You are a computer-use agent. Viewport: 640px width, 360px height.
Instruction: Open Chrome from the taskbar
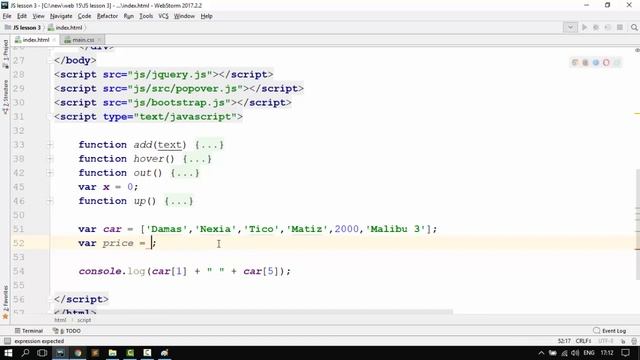[x=78, y=353]
